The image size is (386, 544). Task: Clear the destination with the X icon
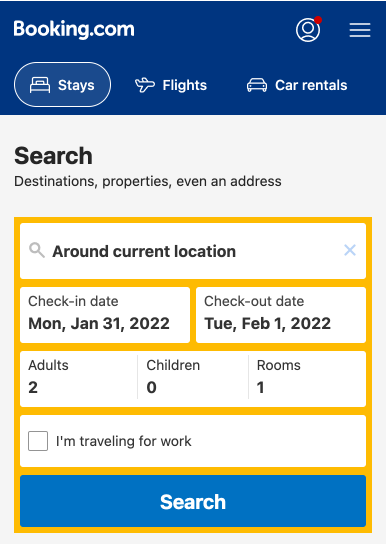(x=350, y=250)
